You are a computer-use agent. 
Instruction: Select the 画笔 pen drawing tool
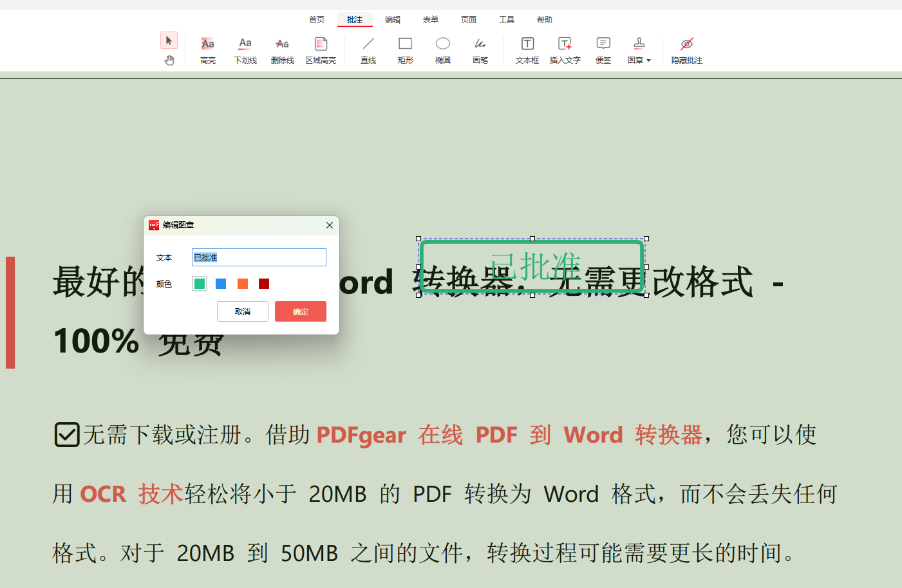480,51
